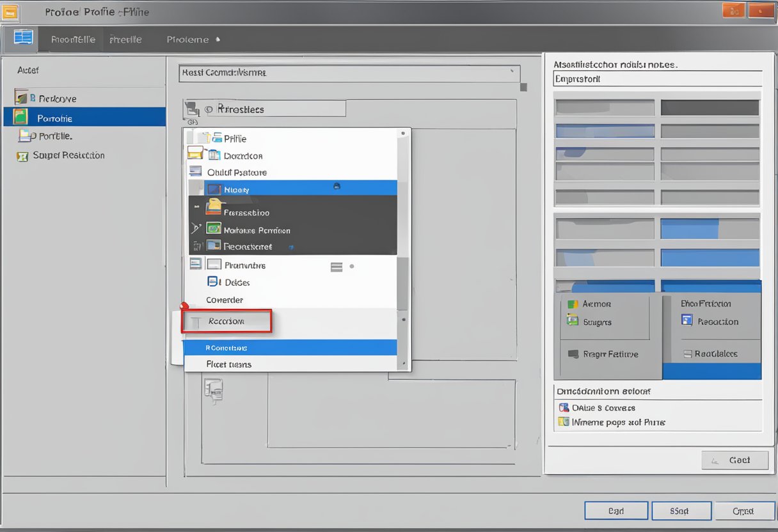This screenshot has width=778, height=532.
Task: Open the Ptroleme tab dropdown
Action: [218, 40]
